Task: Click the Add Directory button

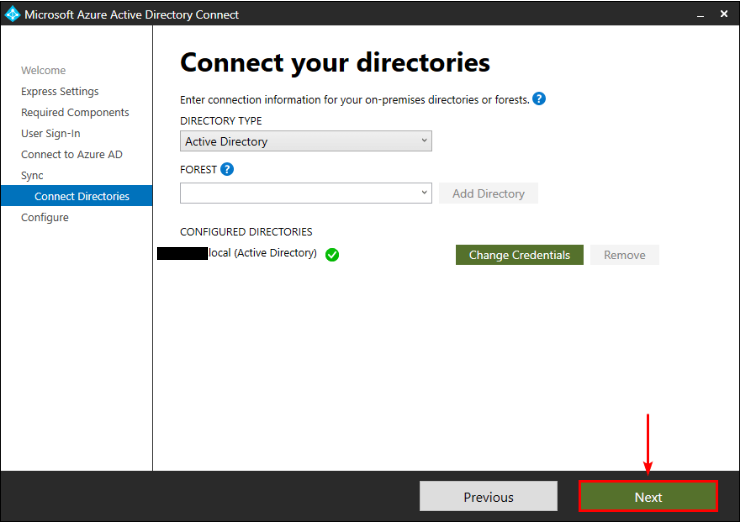Action: [488, 194]
